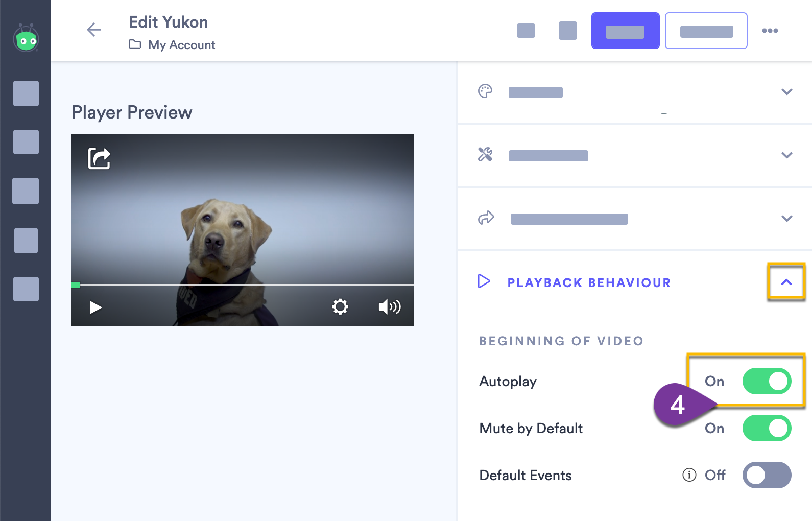Click the solid purple header button
This screenshot has height=521, width=812.
[625, 31]
